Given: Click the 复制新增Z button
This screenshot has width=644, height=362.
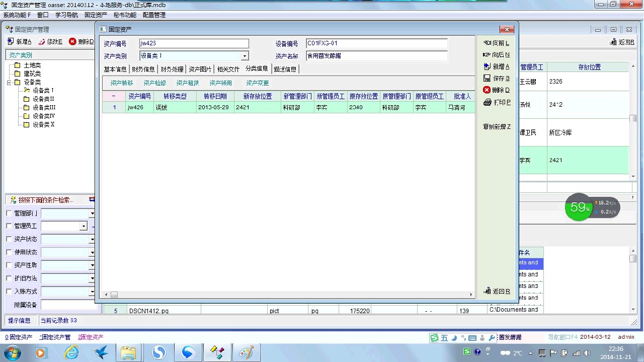Looking at the screenshot, I should click(496, 127).
